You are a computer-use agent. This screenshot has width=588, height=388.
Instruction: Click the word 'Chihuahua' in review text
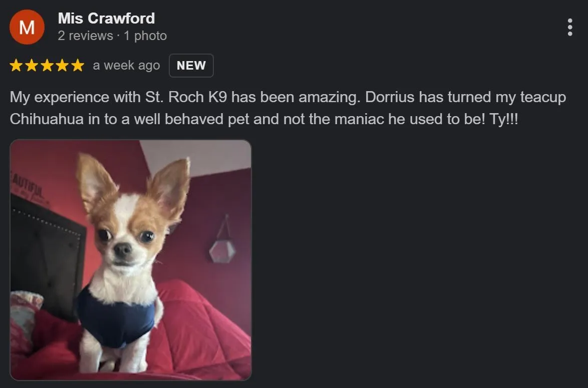(x=47, y=119)
